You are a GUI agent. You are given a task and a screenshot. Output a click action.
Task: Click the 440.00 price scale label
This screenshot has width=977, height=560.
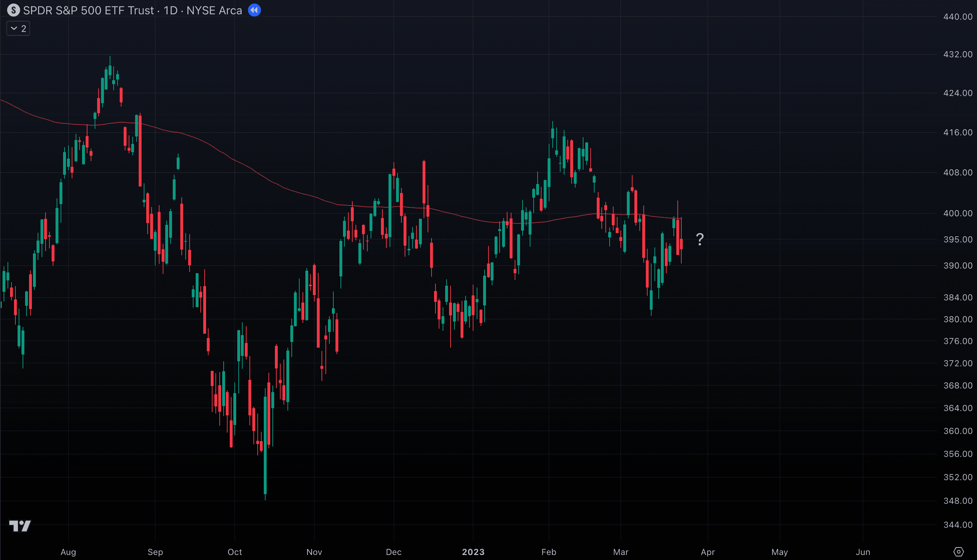(x=957, y=16)
